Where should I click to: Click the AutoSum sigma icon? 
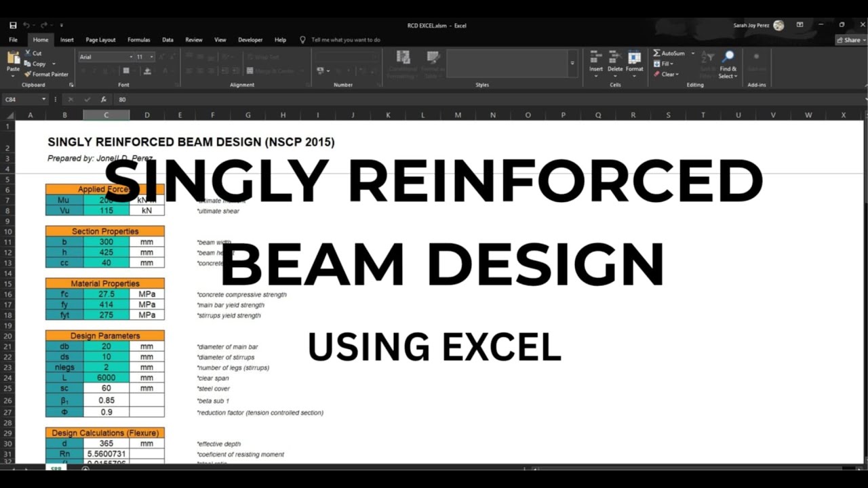coord(656,53)
